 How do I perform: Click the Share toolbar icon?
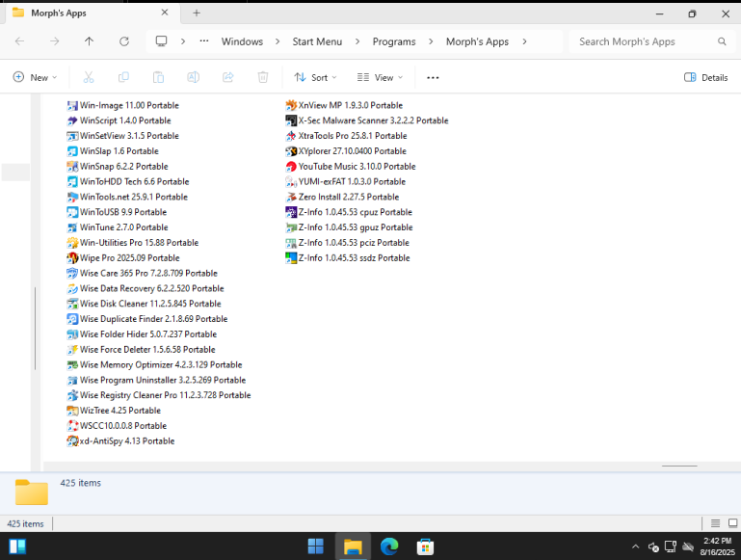(x=228, y=77)
